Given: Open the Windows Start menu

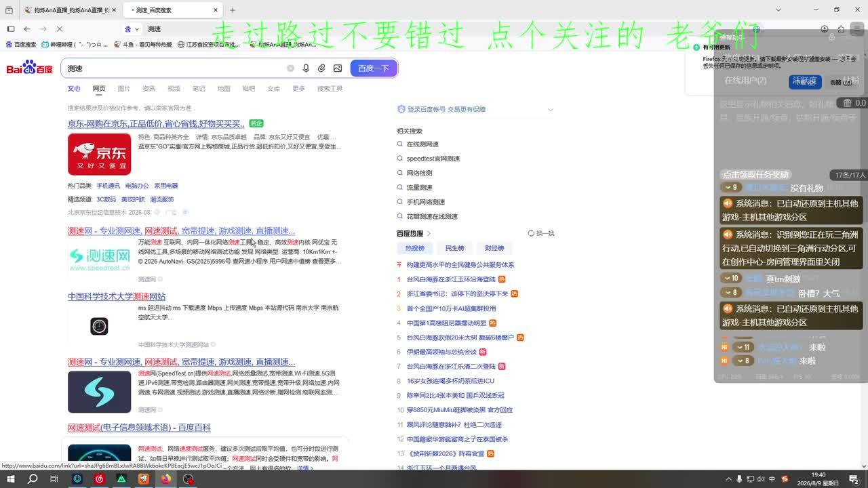Looking at the screenshot, I should pos(11,479).
